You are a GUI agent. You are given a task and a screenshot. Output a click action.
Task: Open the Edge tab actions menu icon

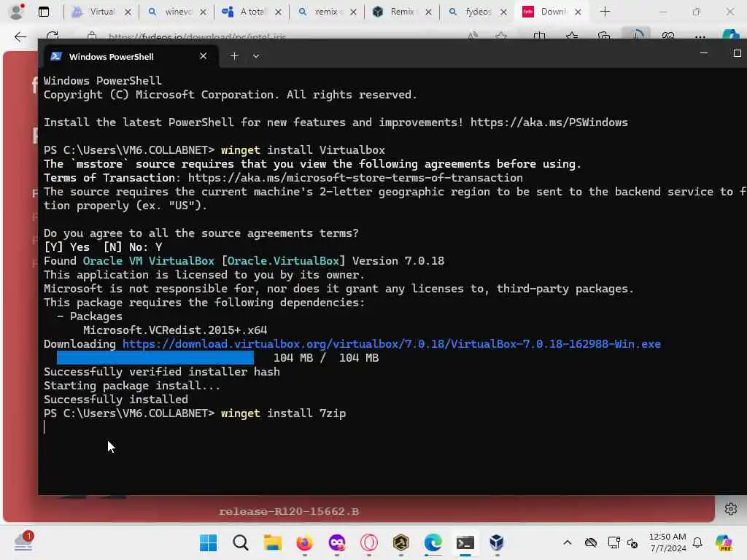pyautogui.click(x=44, y=12)
